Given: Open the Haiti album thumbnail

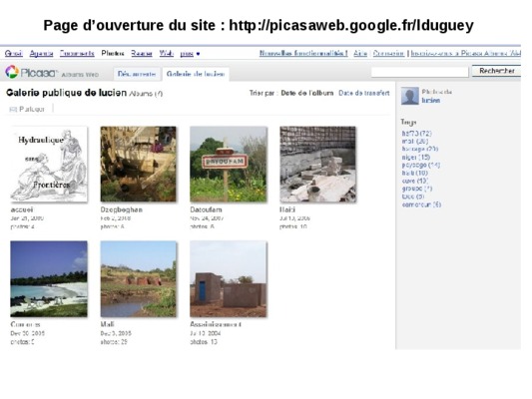Looking at the screenshot, I should [x=317, y=164].
